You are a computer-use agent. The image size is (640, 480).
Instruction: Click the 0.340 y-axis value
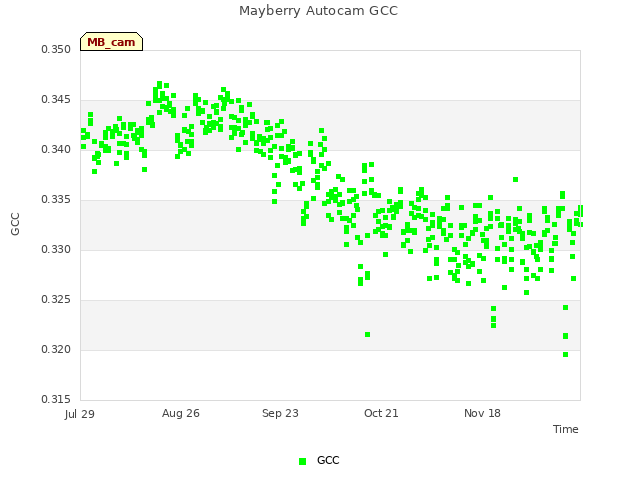[56, 149]
